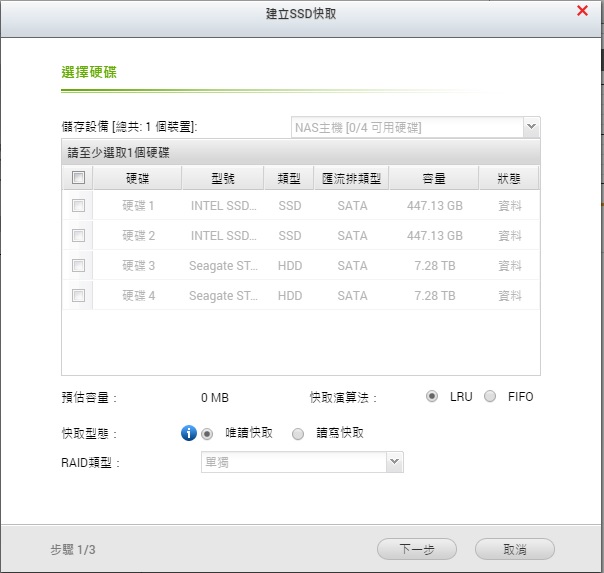Viewport: 604px width, 573px height.
Task: Open the NAS主機 storage device dropdown
Action: click(x=416, y=127)
